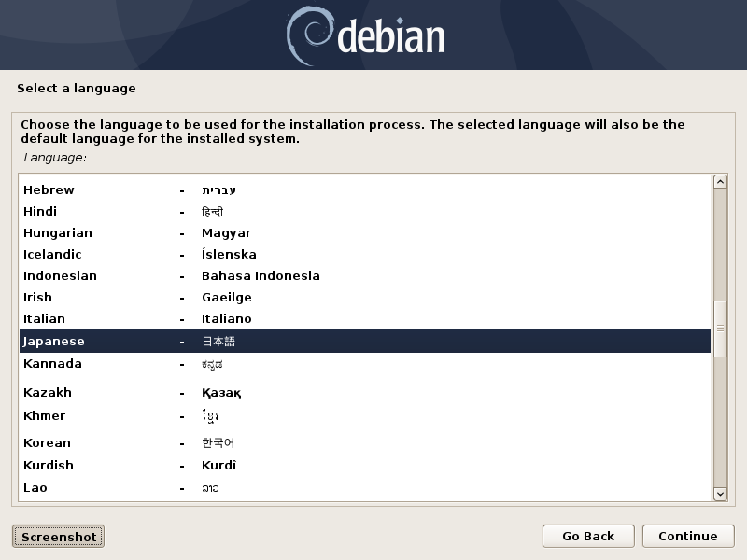Choose Kazakh as installation language
The image size is (747, 560).
point(48,393)
